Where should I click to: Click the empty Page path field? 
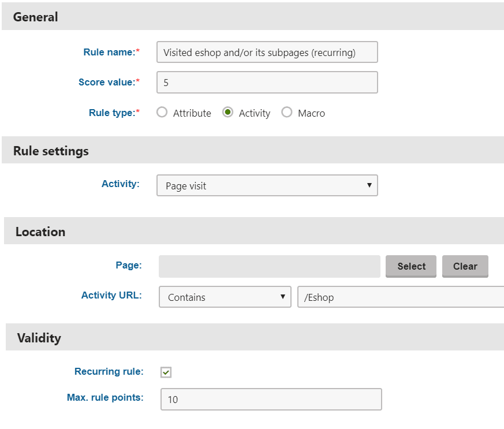270,266
